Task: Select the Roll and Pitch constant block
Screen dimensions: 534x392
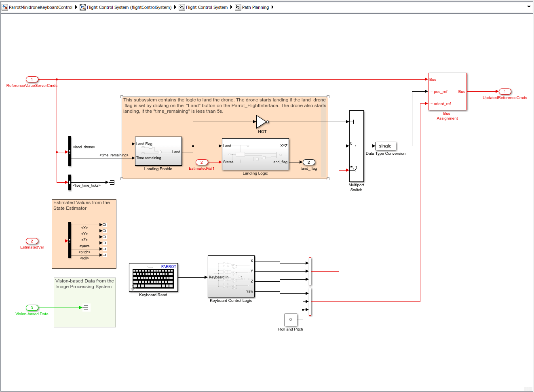Action: coord(290,320)
